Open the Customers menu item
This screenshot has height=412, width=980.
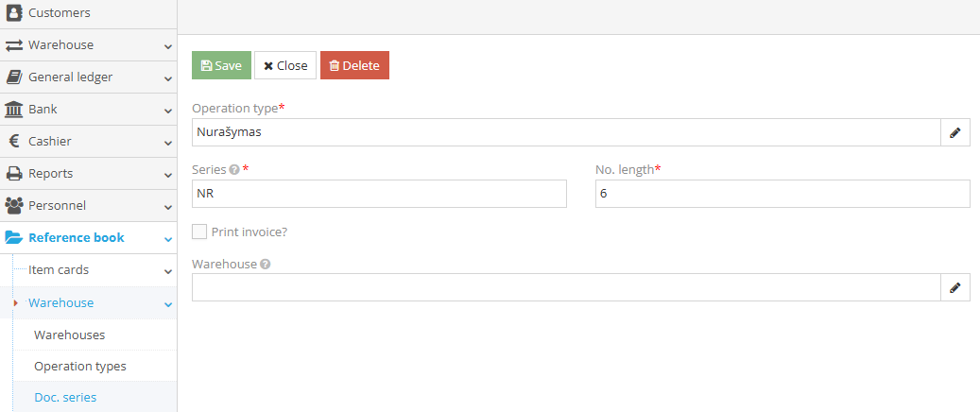pyautogui.click(x=60, y=13)
